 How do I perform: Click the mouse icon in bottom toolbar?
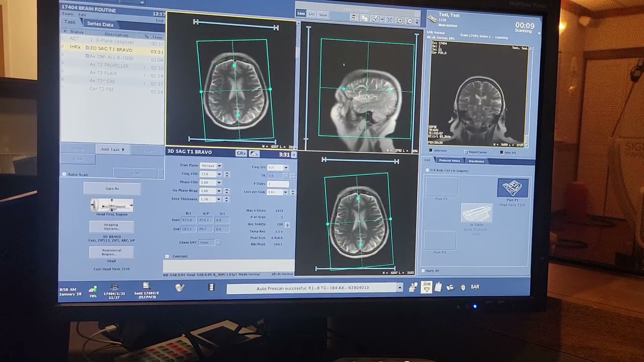tap(462, 287)
